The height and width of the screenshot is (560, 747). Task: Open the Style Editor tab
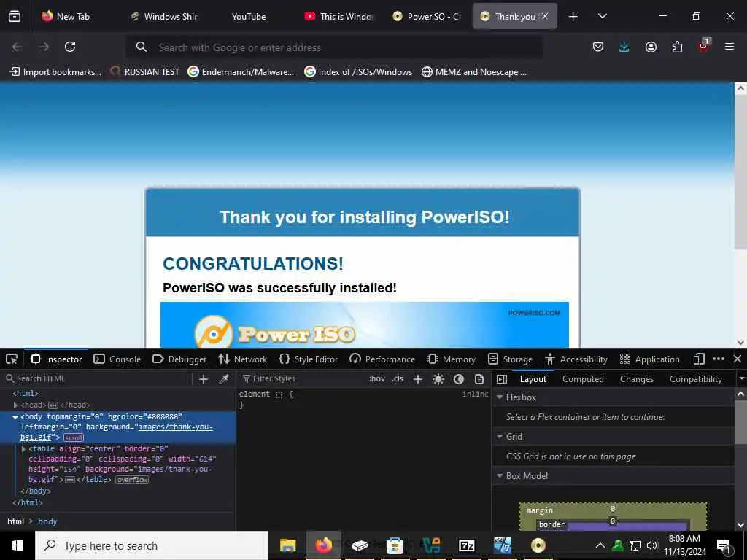(x=309, y=359)
